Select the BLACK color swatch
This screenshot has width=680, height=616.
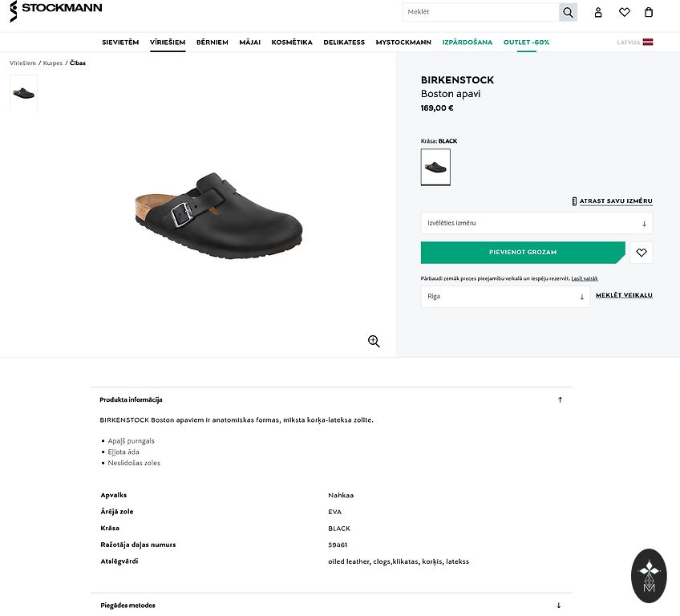[435, 167]
